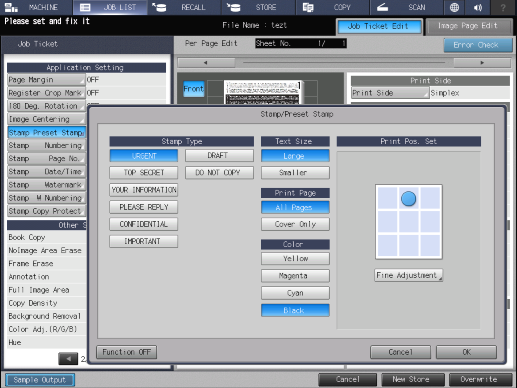The height and width of the screenshot is (388, 517).
Task: Select Frame Erase in Other settings
Action: tap(46, 264)
